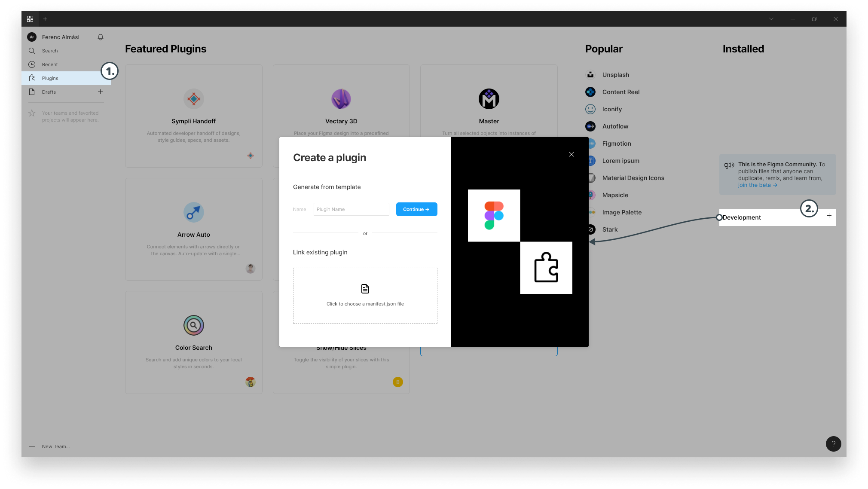Click the Autoflow plugin icon

(590, 126)
